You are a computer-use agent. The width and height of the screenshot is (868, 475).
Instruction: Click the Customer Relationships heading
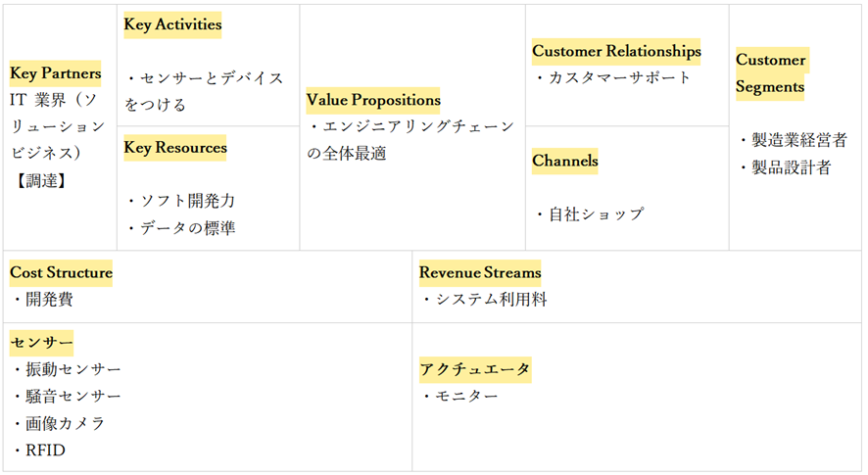[x=616, y=50]
